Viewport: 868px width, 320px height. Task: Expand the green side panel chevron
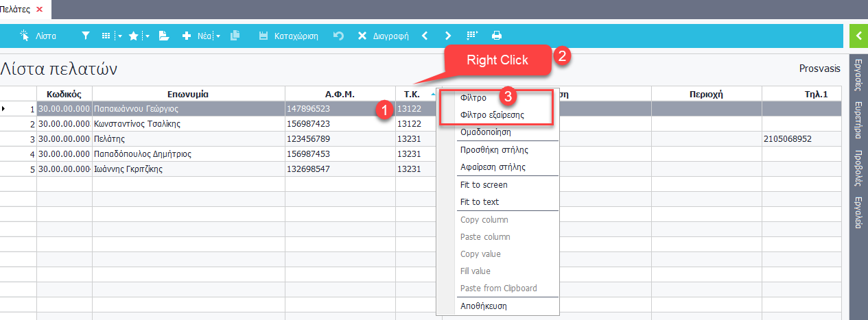click(858, 36)
